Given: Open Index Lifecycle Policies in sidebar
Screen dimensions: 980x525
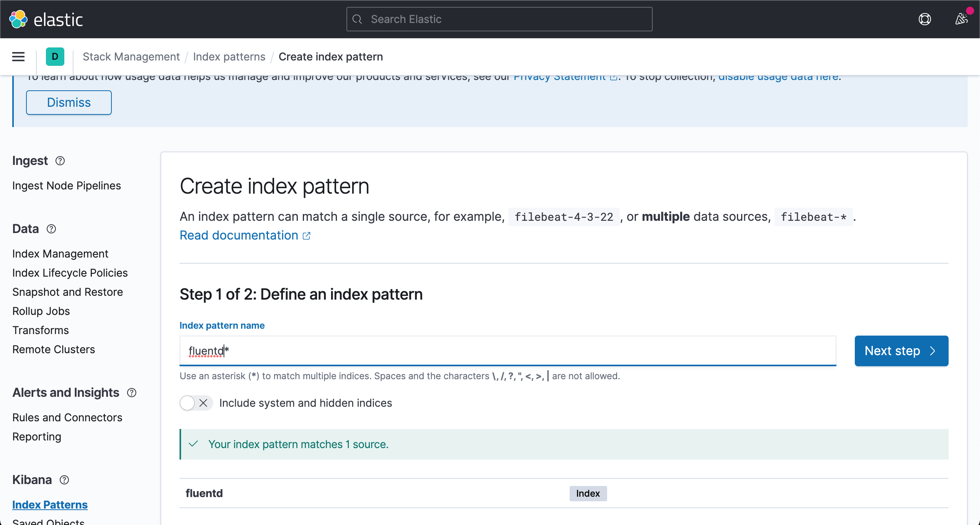Looking at the screenshot, I should tap(70, 273).
